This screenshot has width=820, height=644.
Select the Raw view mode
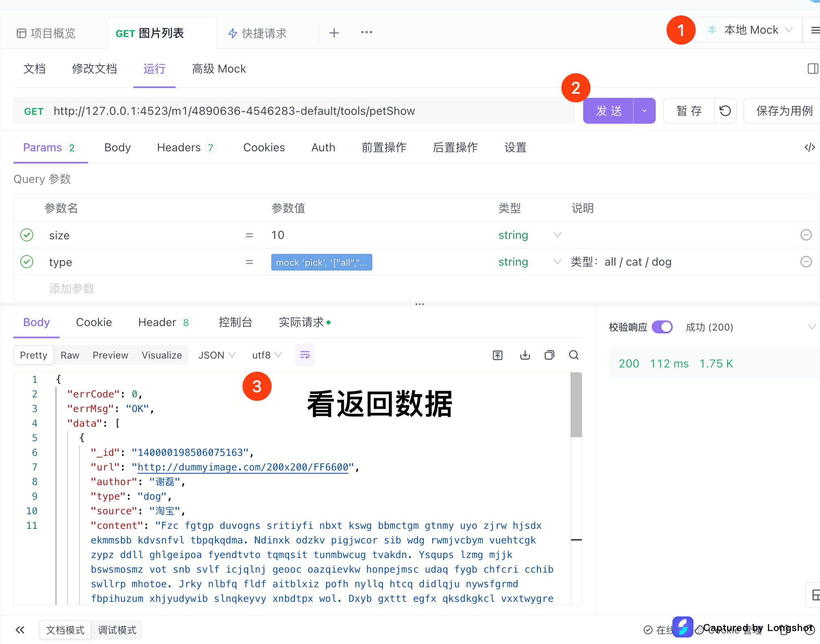point(70,355)
